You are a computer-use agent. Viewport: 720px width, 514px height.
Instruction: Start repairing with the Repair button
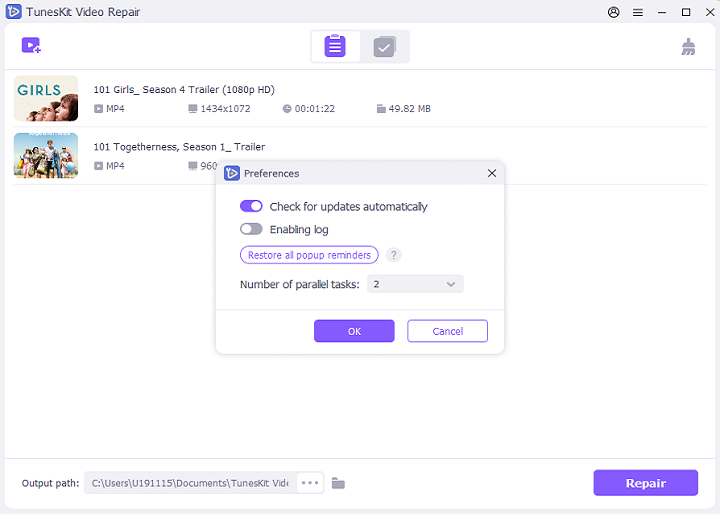click(x=645, y=483)
